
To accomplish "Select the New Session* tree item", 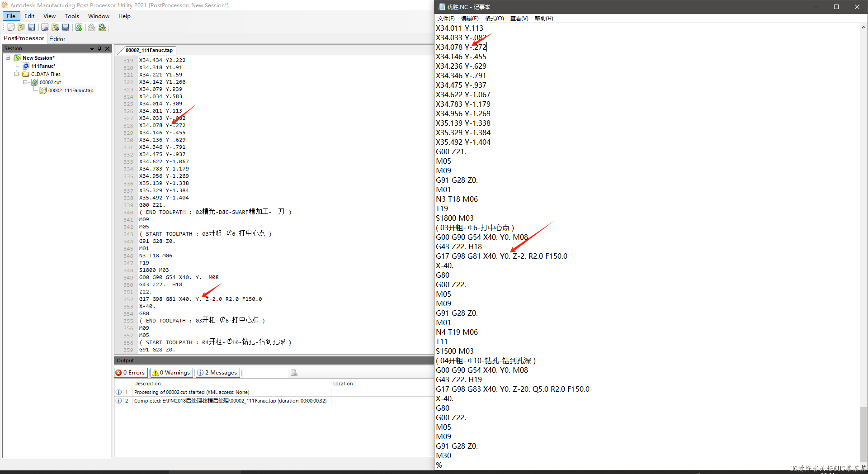I will pyautogui.click(x=38, y=58).
